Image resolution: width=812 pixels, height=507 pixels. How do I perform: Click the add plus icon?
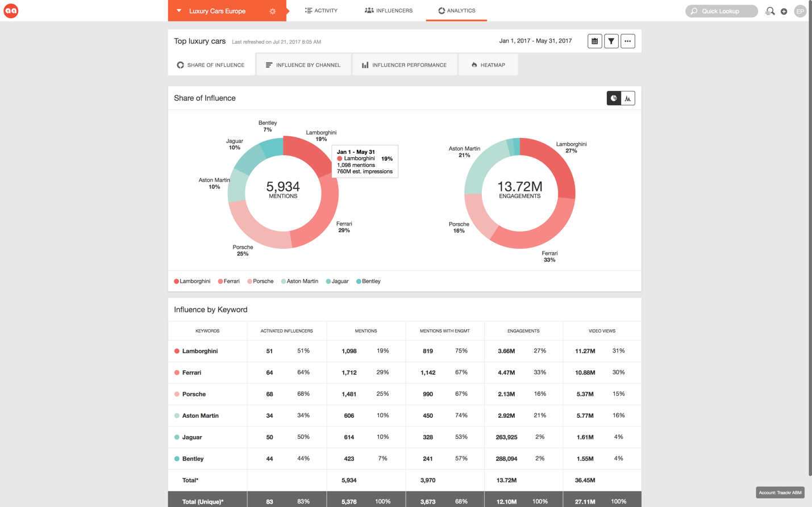[x=784, y=11]
